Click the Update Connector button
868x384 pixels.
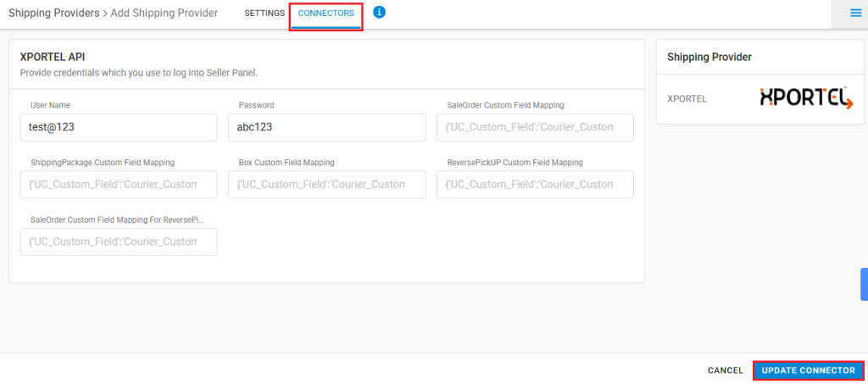pos(808,370)
